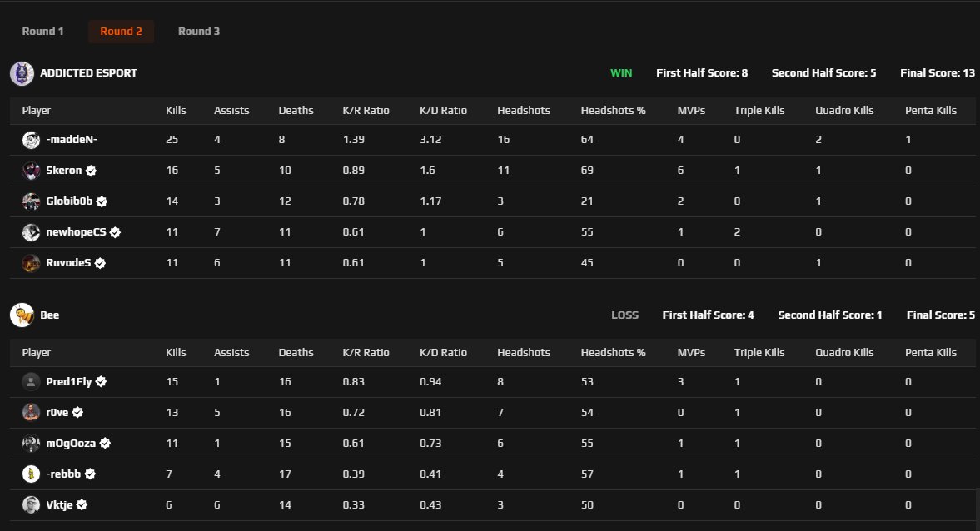Screen dimensions: 980x531
Task: Click m0g0oza's avatar icon
Action: pyautogui.click(x=32, y=444)
